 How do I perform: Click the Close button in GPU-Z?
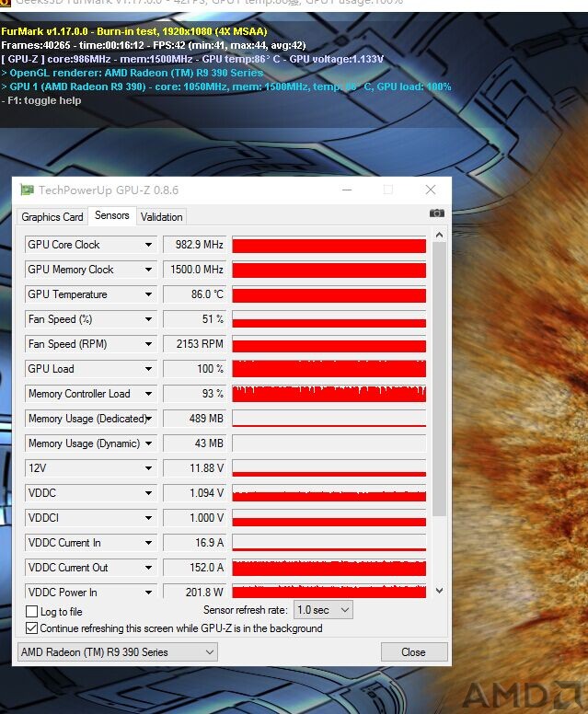tap(414, 652)
